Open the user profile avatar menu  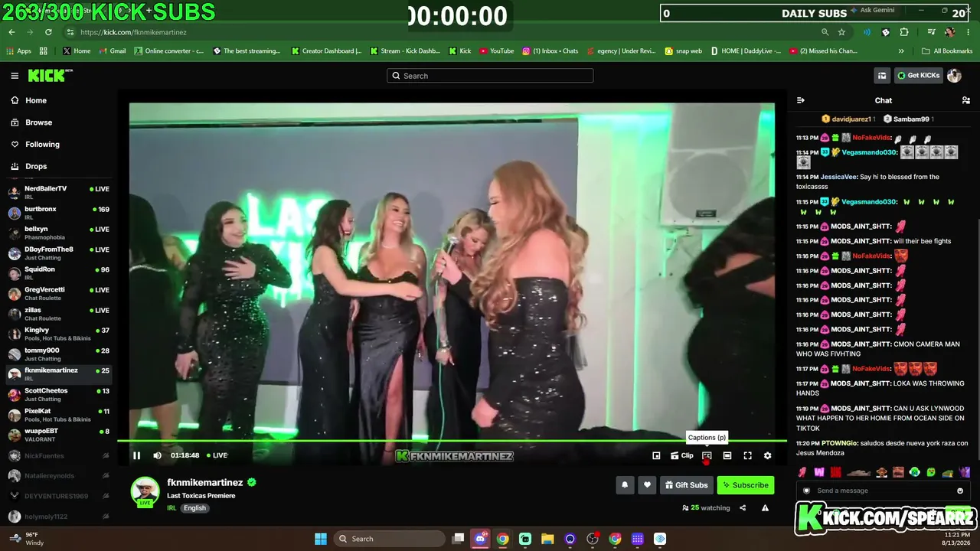point(954,76)
